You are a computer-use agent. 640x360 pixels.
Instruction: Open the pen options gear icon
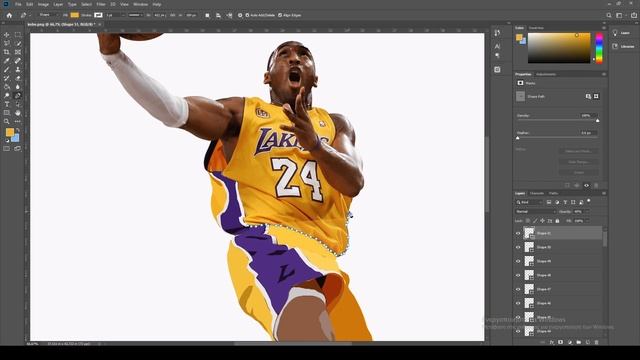[240, 15]
